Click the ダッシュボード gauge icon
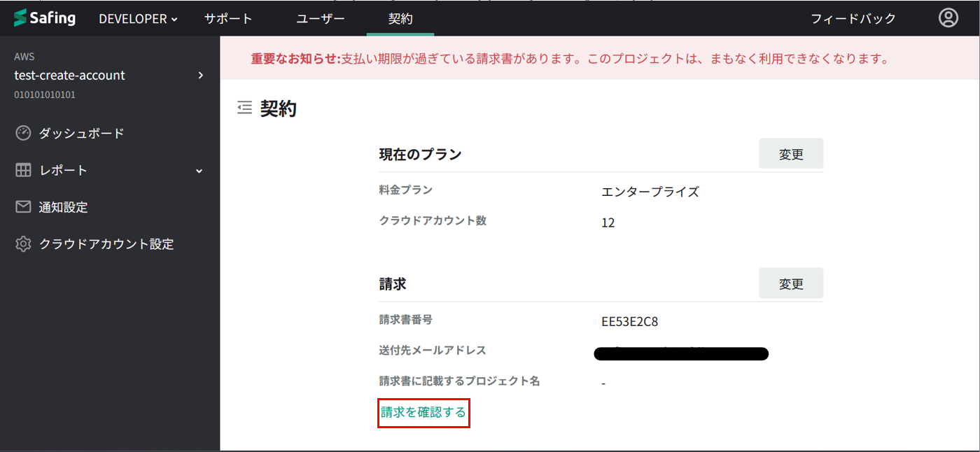Viewport: 980px width, 452px height. [x=23, y=133]
